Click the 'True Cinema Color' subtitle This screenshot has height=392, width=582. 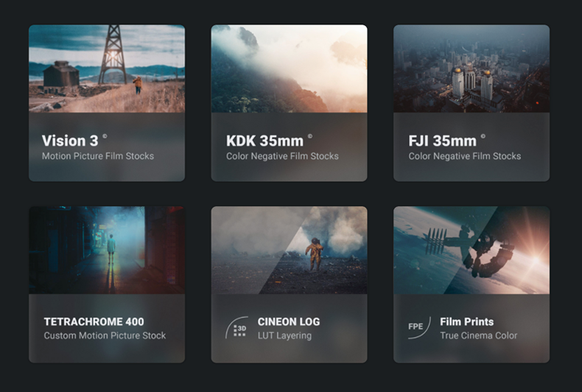click(478, 335)
